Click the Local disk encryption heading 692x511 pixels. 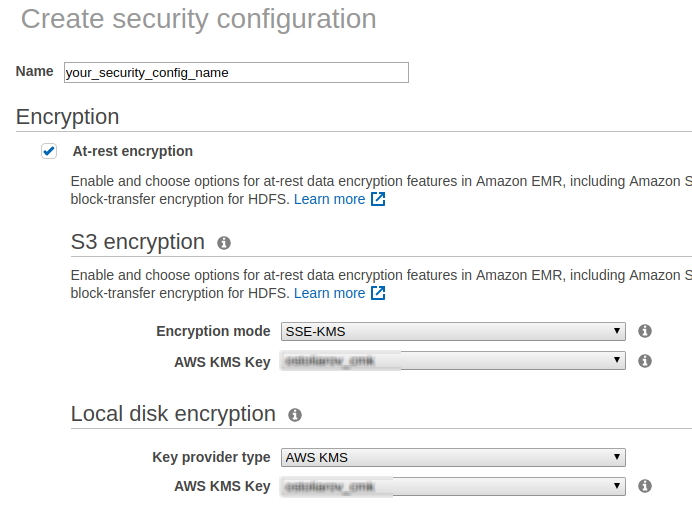coord(173,414)
